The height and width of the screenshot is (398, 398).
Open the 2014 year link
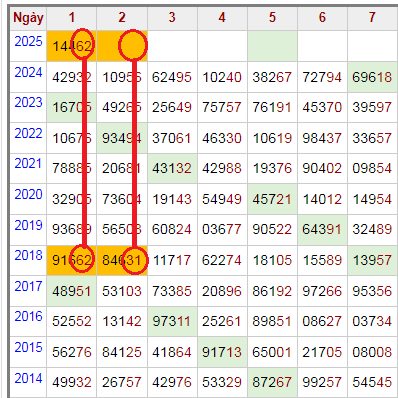click(28, 378)
